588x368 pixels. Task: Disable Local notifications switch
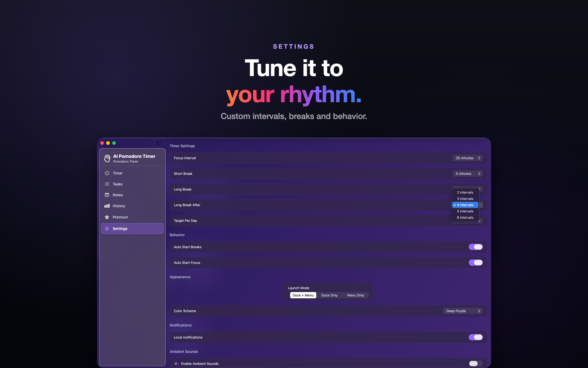pyautogui.click(x=476, y=337)
